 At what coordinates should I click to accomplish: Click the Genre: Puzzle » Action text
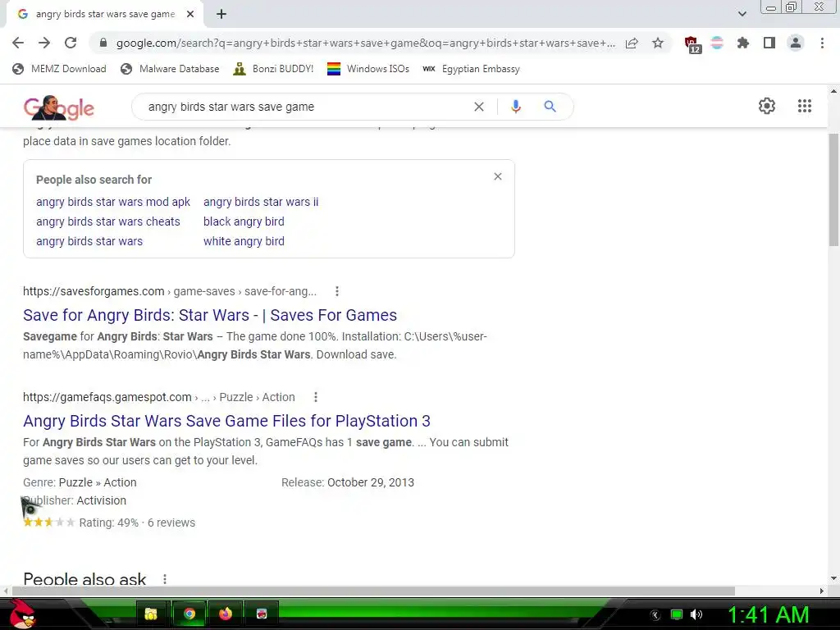pyautogui.click(x=80, y=482)
